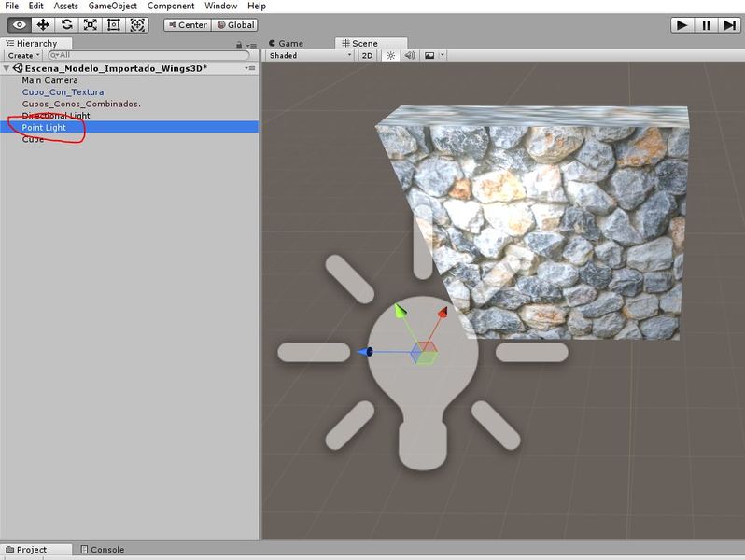Select Cubo_Con_Textura object
Screen dimensions: 745x560
[129, 92]
